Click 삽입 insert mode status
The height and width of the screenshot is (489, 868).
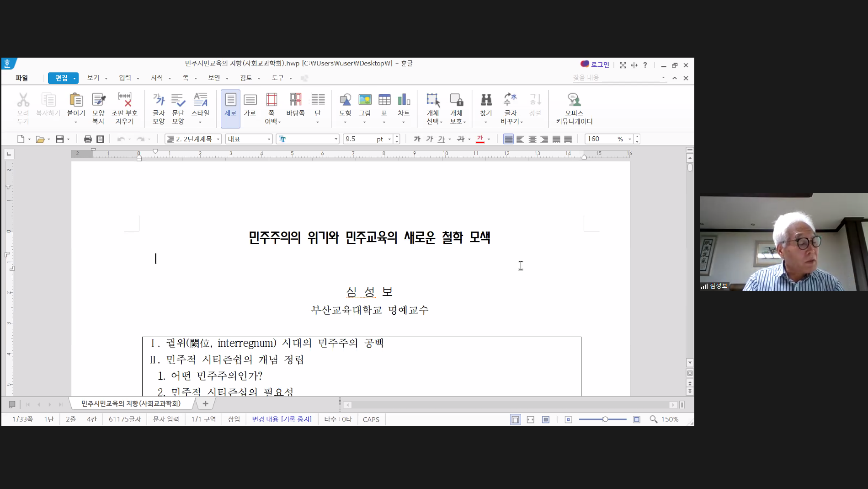coord(234,419)
